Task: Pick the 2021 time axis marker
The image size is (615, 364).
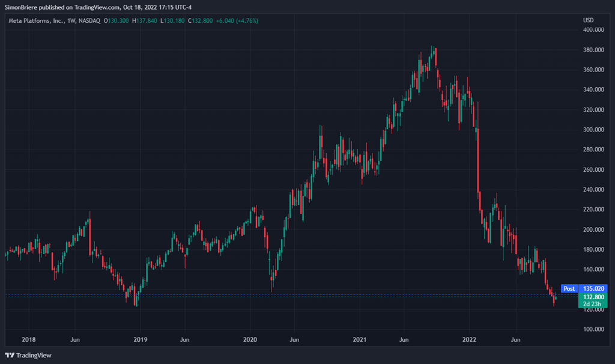Action: coord(360,339)
